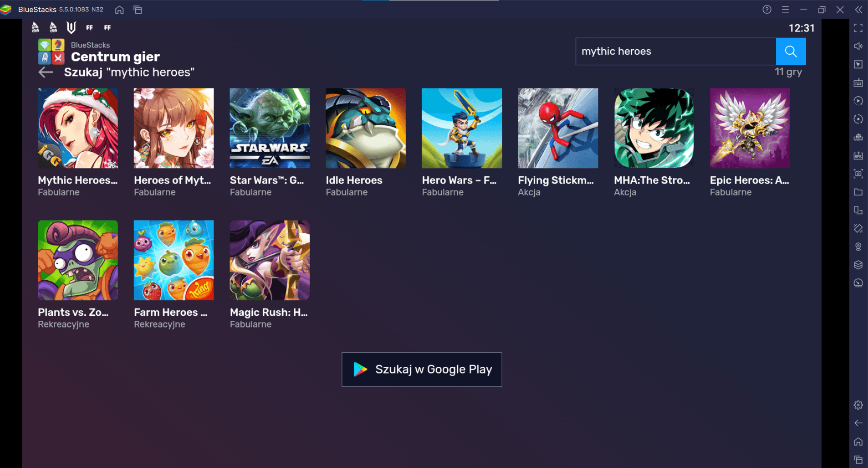This screenshot has width=868, height=468.
Task: Open Hero Wars game thumbnail
Action: tap(462, 128)
